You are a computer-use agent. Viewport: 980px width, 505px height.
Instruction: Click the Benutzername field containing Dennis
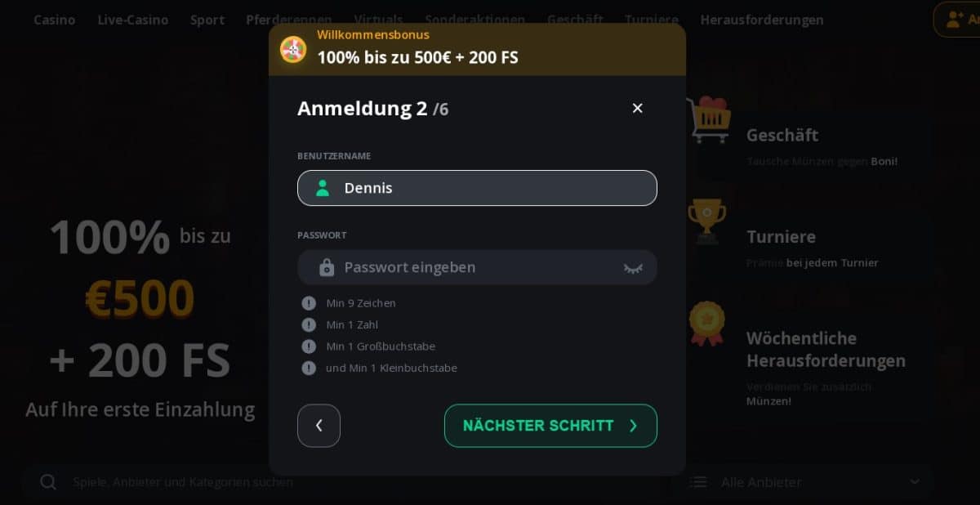(490, 188)
